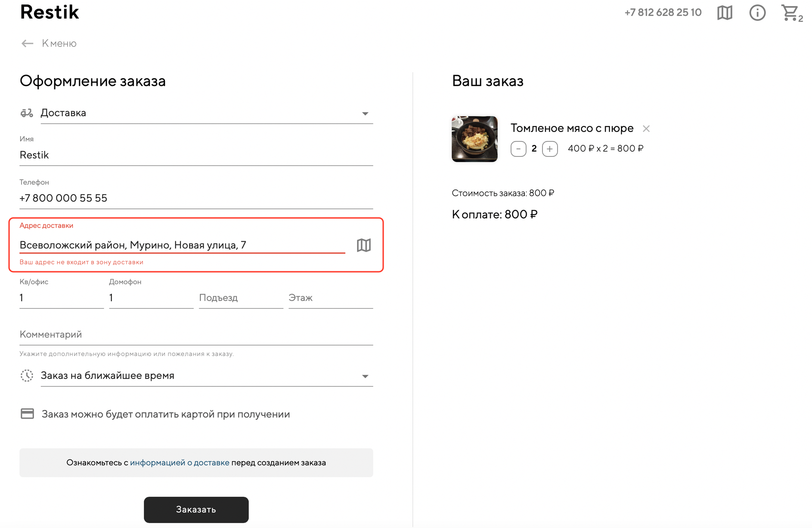Call the +7 812 628 25 10 number

coord(663,12)
